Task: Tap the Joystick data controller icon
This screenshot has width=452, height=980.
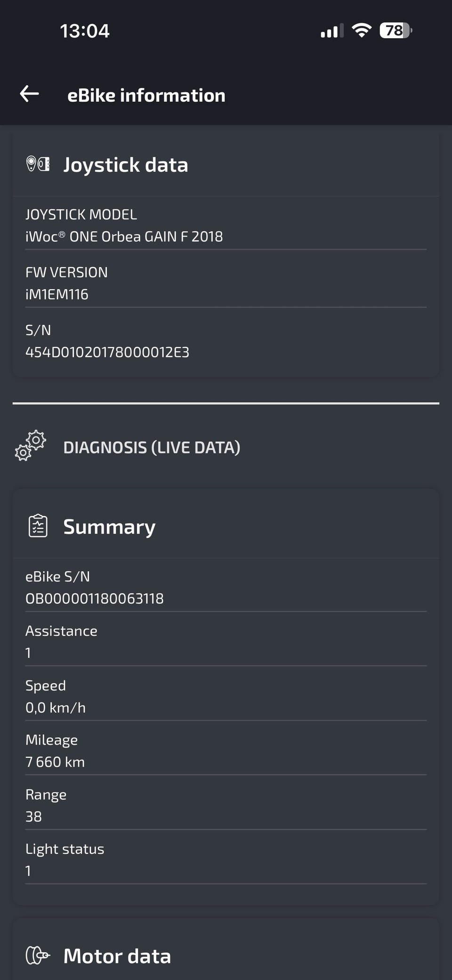Action: (x=38, y=164)
